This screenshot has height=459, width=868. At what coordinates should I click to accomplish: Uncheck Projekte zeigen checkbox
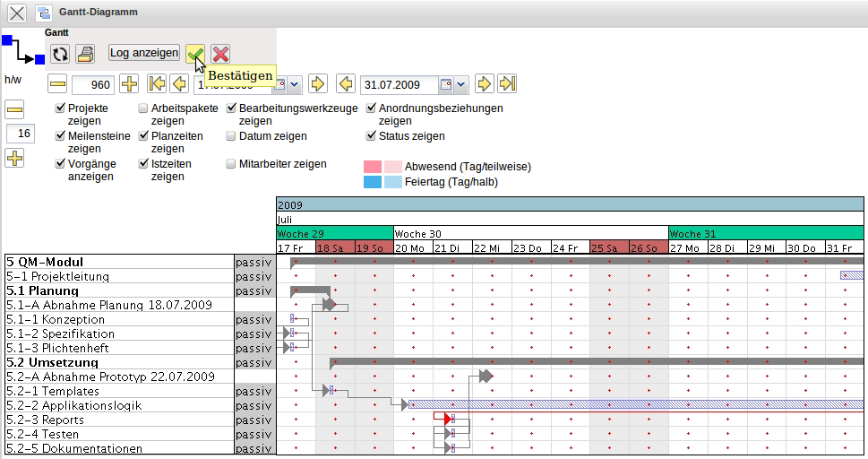pos(60,108)
